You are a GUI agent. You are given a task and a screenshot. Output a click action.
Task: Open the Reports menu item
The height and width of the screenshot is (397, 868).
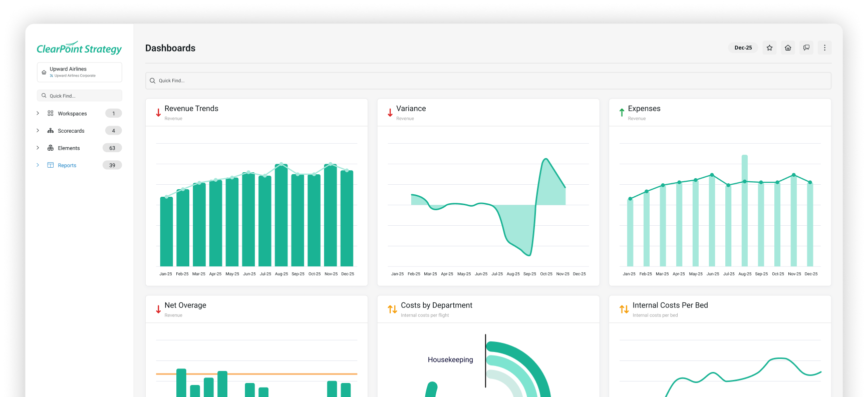67,165
